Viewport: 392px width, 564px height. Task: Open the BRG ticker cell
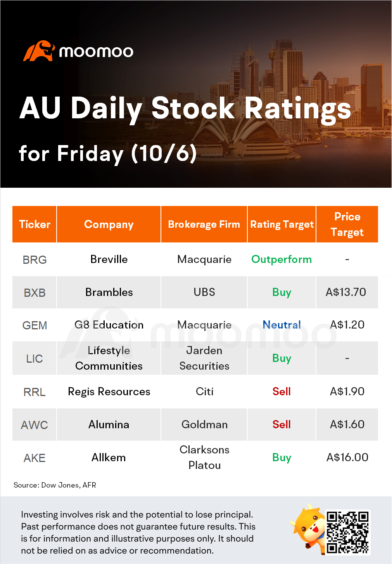35,260
